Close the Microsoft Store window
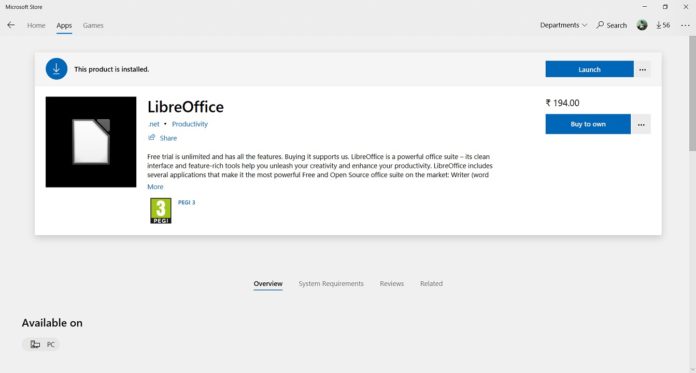Image resolution: width=696 pixels, height=373 pixels. (685, 7)
